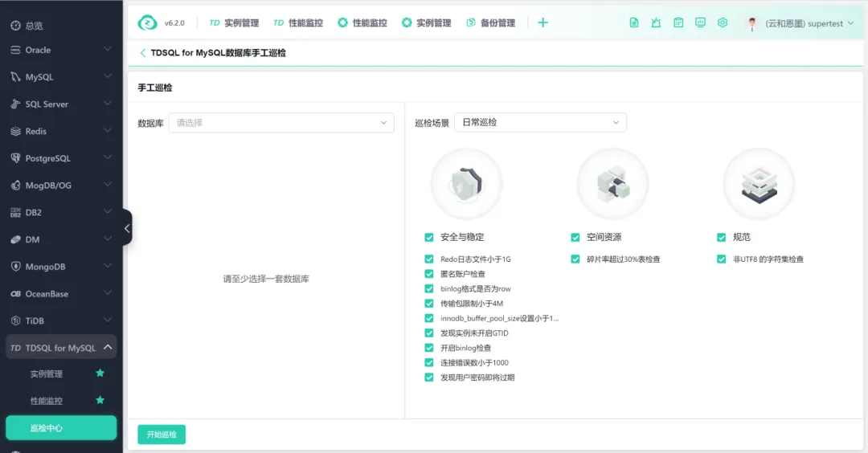Click the plus icon to add tab
This screenshot has width=868, height=453.
542,23
